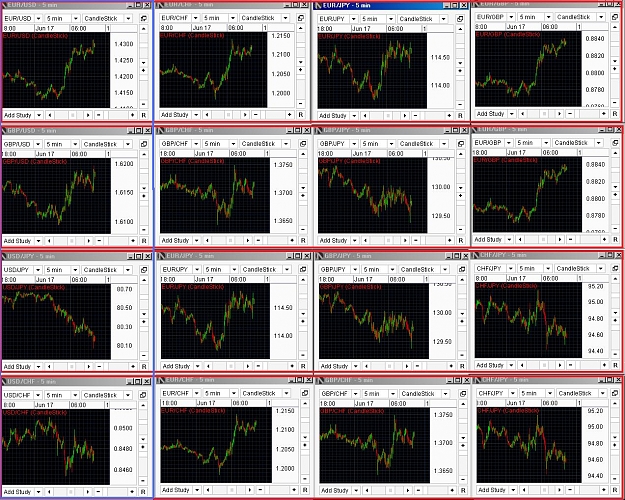The height and width of the screenshot is (500, 625).
Task: Open Add Study in the GBP/USD window
Action: (22, 241)
